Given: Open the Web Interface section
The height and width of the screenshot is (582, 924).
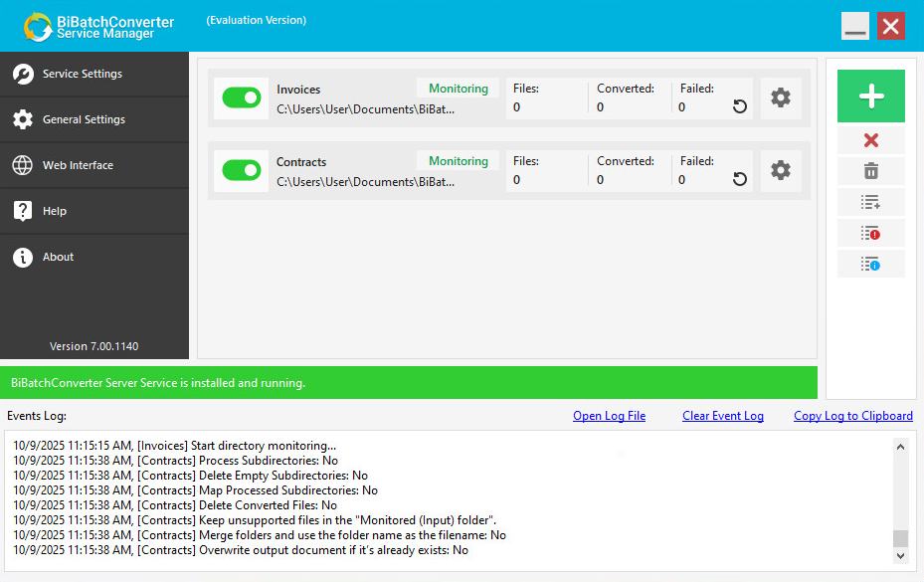Looking at the screenshot, I should pyautogui.click(x=78, y=165).
